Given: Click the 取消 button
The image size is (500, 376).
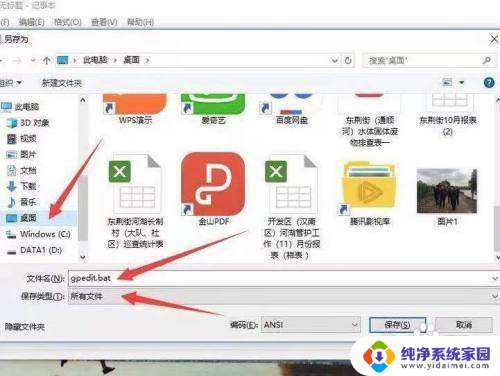Looking at the screenshot, I should 464,325.
